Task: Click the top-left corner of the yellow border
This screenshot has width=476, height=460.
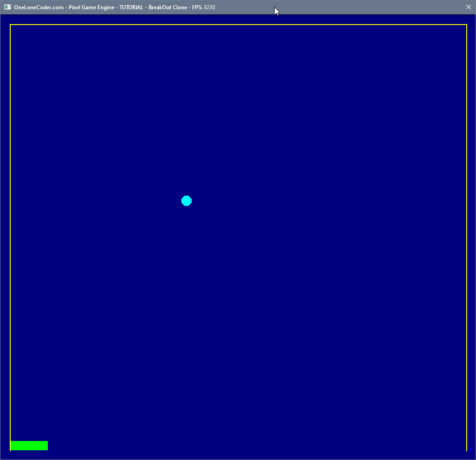Action: point(10,25)
